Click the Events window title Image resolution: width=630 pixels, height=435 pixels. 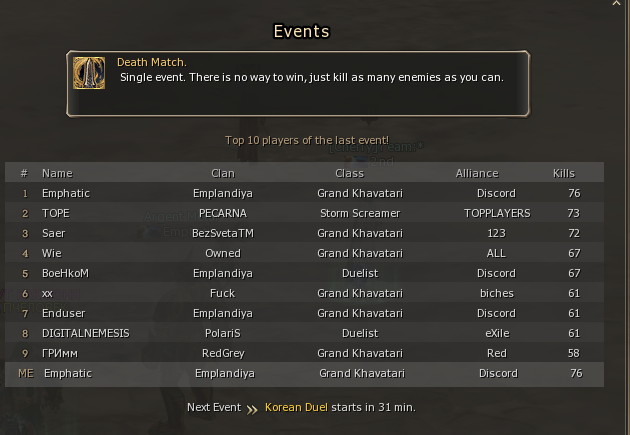[x=301, y=31]
